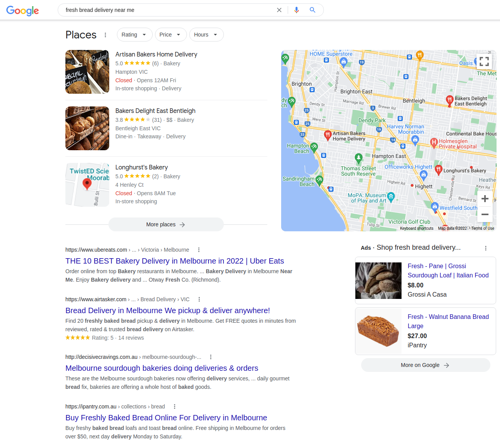Open the link Buy Freshly Baked Bread Online

[166, 418]
